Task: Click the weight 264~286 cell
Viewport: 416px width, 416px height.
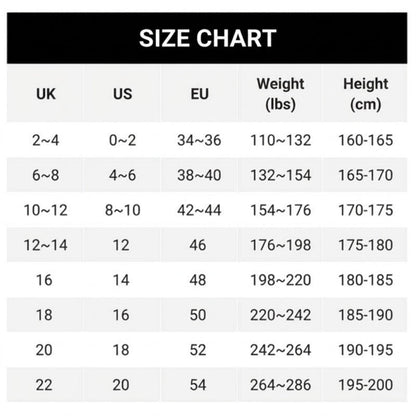Action: pos(280,385)
